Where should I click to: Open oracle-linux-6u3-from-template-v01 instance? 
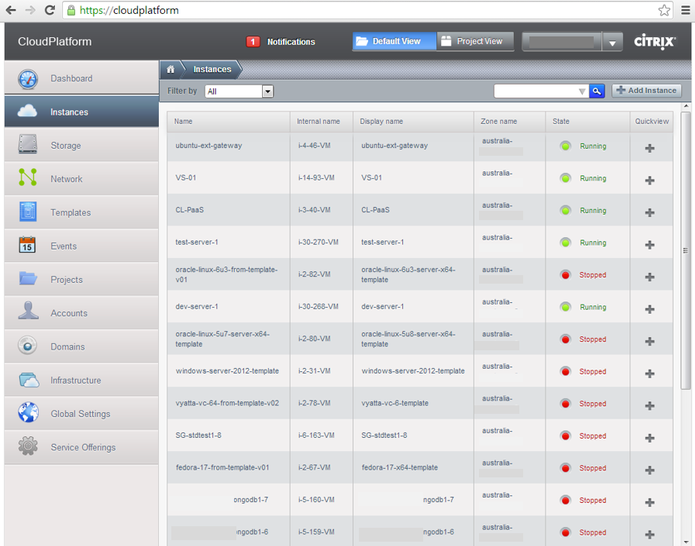(226, 274)
